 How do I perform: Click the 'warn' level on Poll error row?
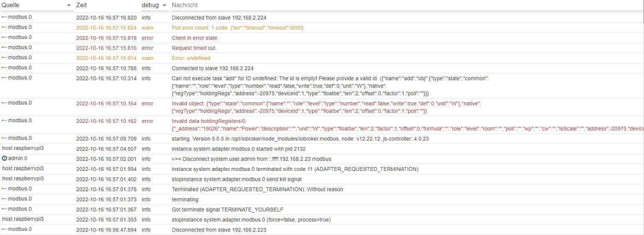(147, 28)
